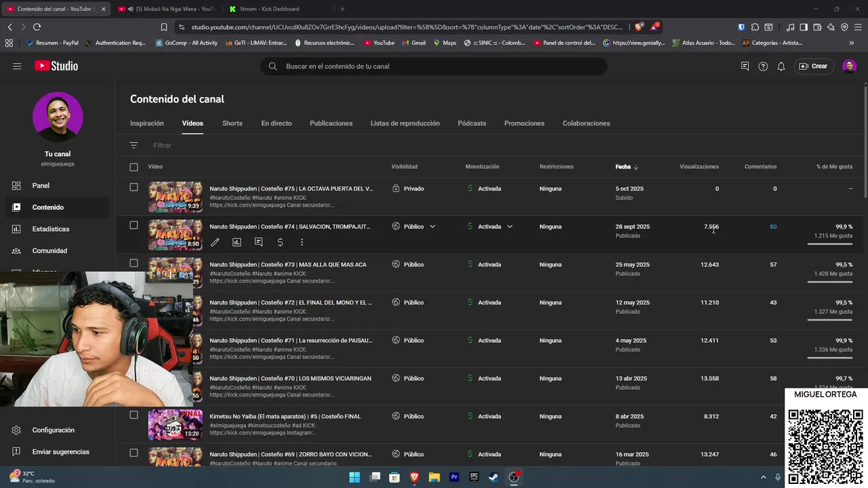Open thumbnail of Costeño #75 video
The width and height of the screenshot is (868, 488).
[175, 197]
